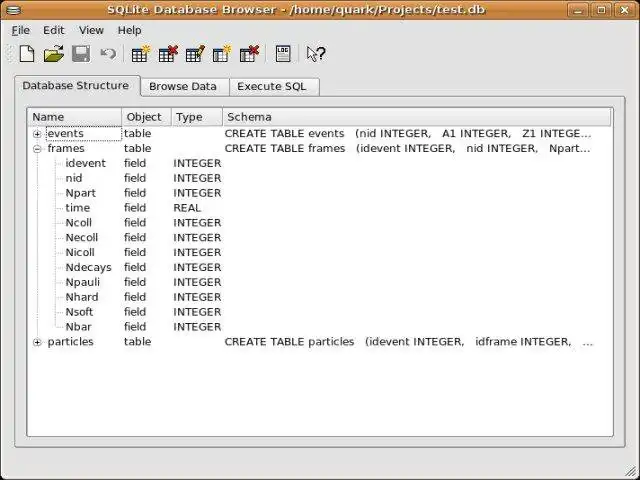Open the Edit menu
The height and width of the screenshot is (480, 640).
[53, 30]
